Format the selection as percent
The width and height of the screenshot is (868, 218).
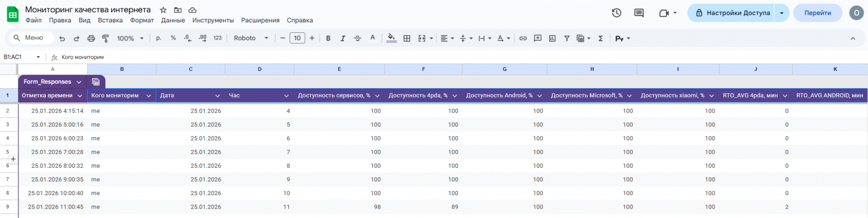coord(173,38)
